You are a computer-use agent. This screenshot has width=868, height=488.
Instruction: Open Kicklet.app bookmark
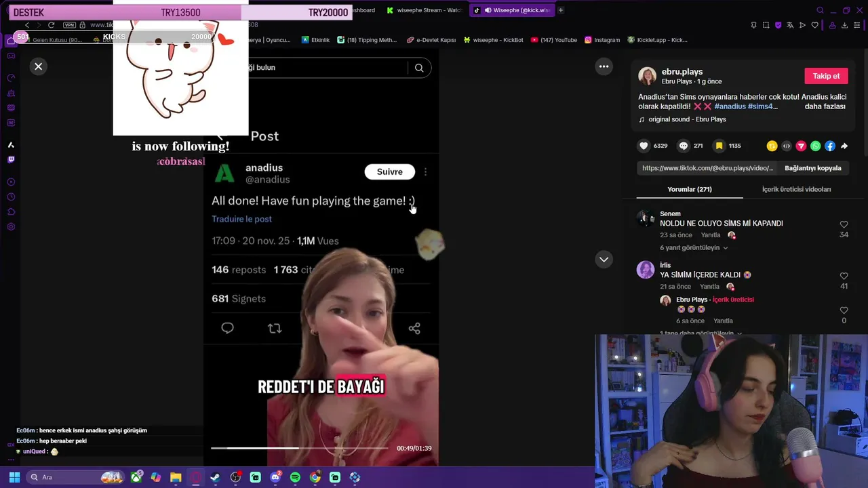658,40
